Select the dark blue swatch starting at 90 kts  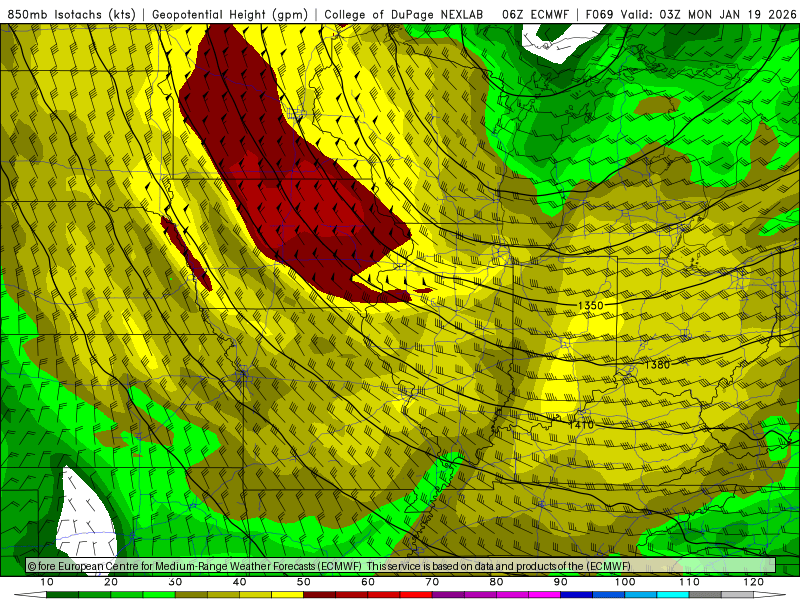tap(577, 594)
